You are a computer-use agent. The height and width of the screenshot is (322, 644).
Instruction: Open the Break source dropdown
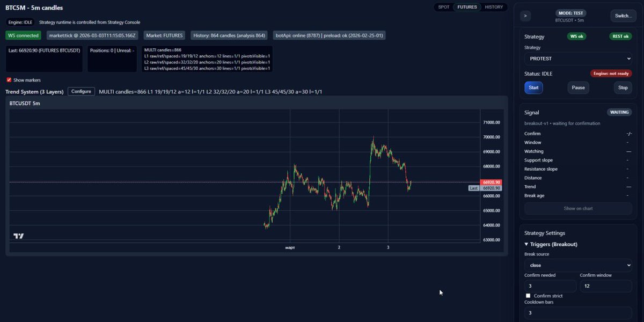pyautogui.click(x=579, y=265)
